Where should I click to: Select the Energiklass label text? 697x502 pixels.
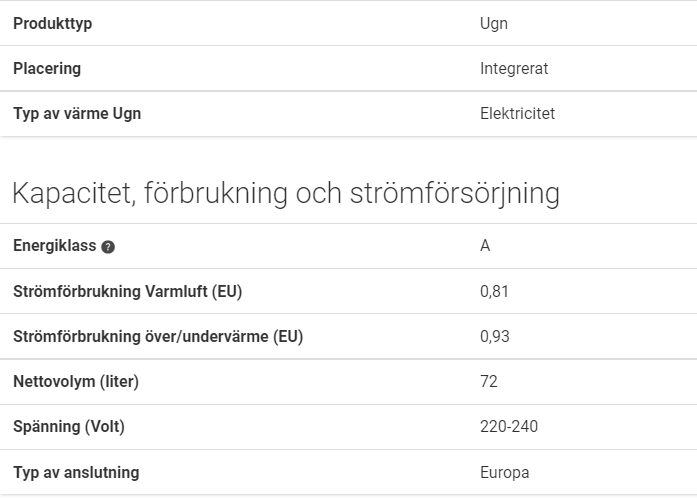click(55, 245)
